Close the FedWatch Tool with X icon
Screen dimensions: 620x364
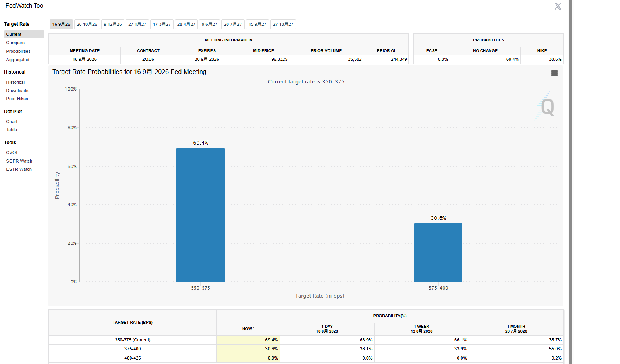click(558, 6)
